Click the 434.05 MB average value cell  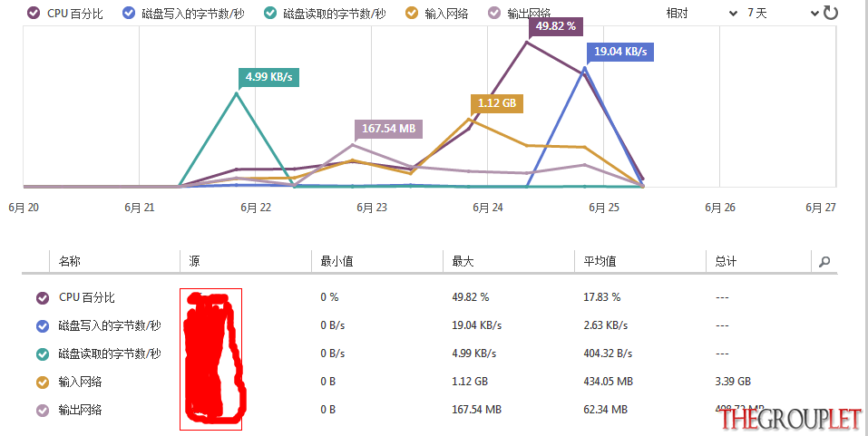coord(608,382)
